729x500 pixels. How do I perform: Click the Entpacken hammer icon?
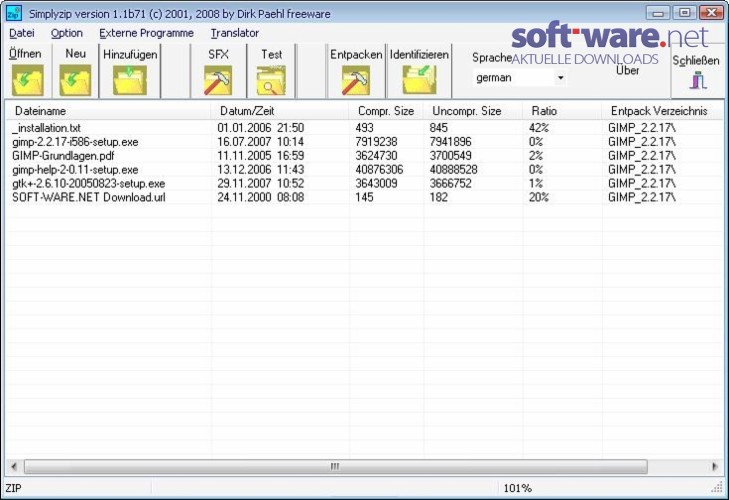tap(356, 80)
